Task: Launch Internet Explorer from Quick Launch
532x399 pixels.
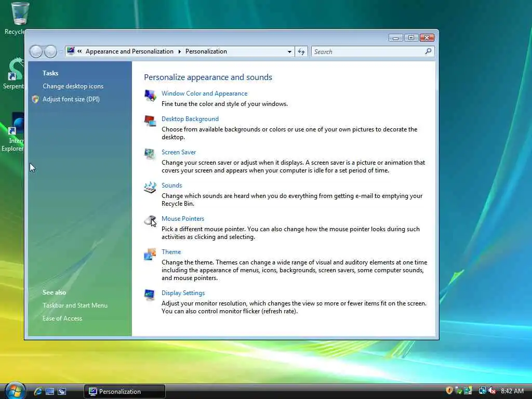Action: coord(37,391)
